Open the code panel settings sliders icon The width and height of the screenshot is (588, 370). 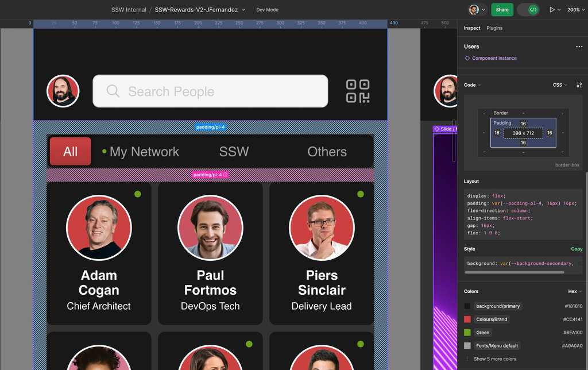click(579, 84)
